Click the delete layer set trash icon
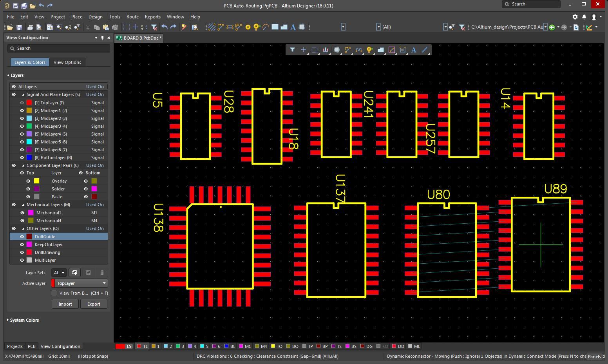This screenshot has height=364, width=608. [102, 273]
